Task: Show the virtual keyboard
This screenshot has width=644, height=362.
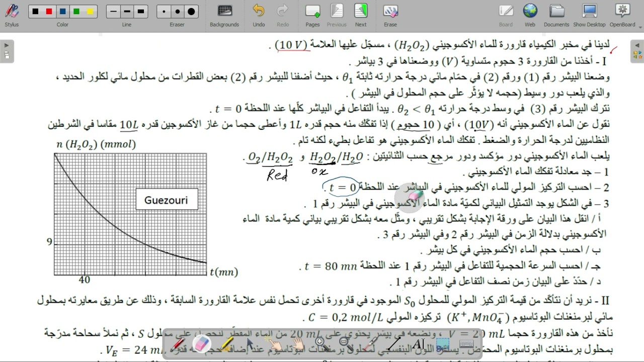Action: coord(466,345)
